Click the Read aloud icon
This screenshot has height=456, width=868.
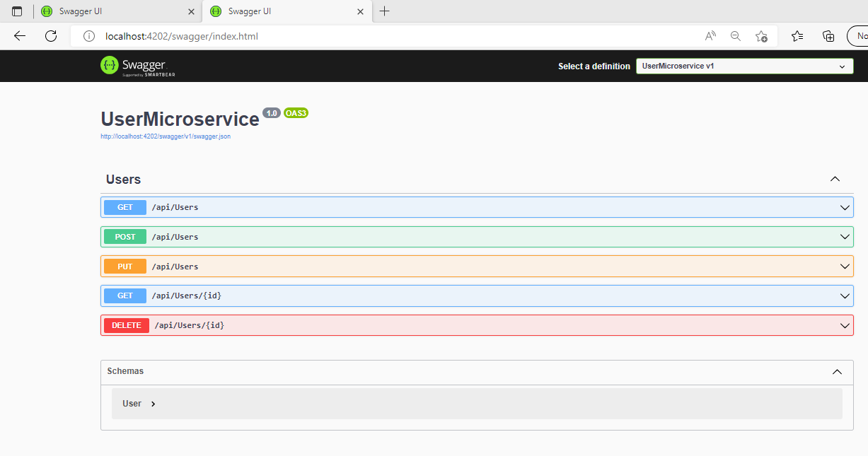(710, 35)
